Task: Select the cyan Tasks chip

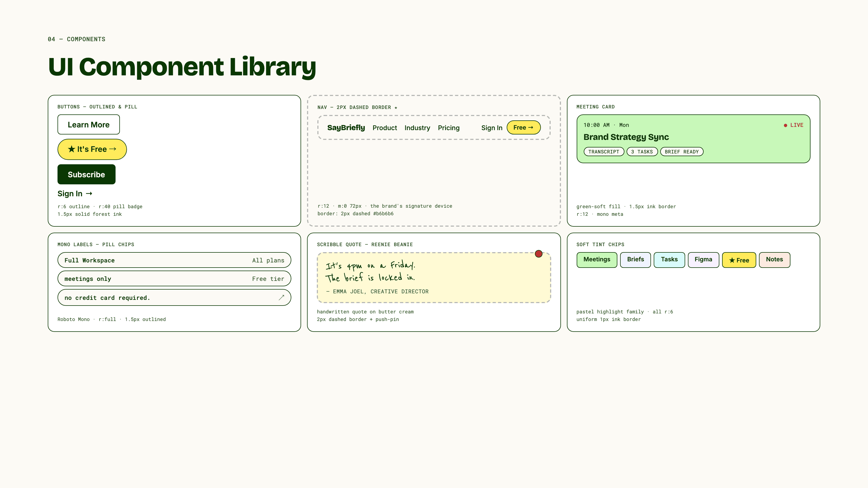Action: [669, 260]
